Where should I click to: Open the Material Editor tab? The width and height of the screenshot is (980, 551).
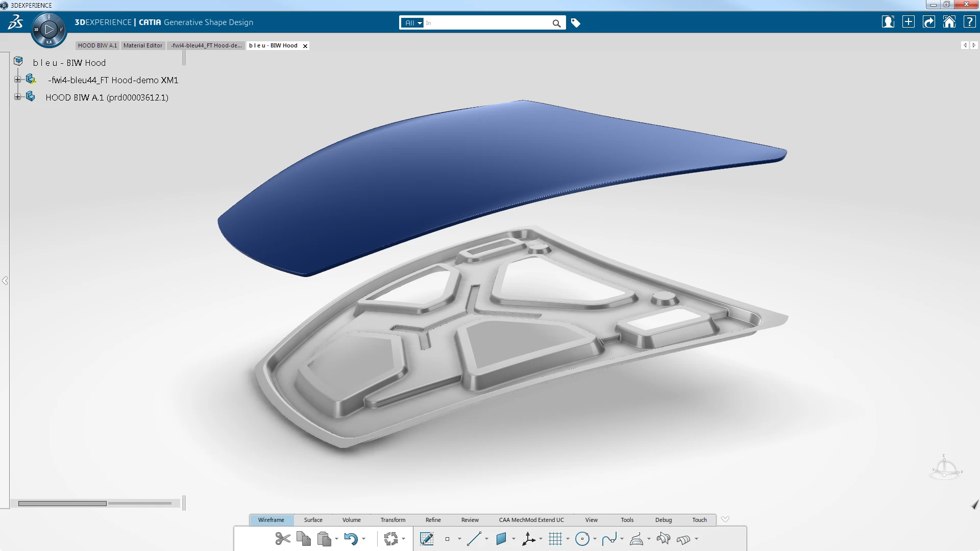tap(142, 45)
